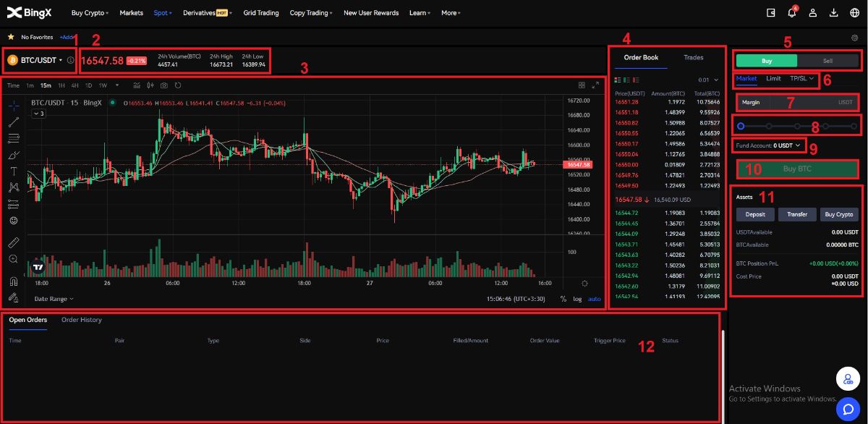Viewport: 868px width, 424px height.
Task: Toggle auto scale on chart
Action: [594, 299]
